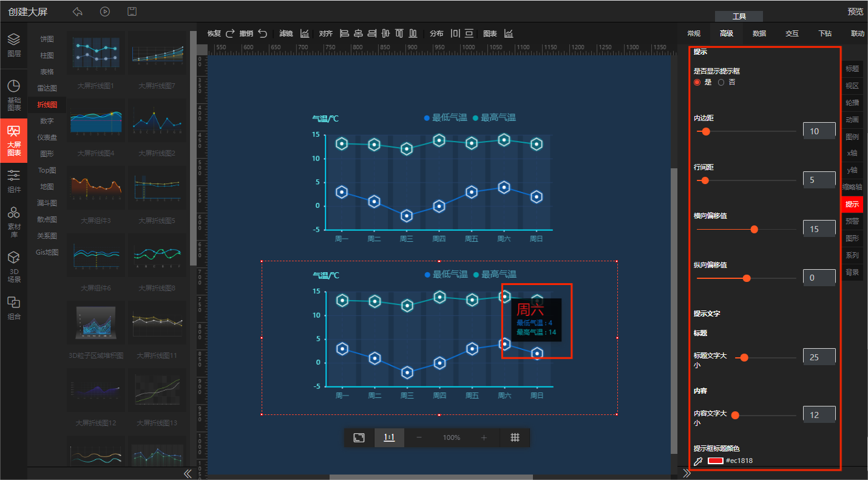The image size is (868, 480).
Task: Select the 雷达图 chart category
Action: pos(47,88)
